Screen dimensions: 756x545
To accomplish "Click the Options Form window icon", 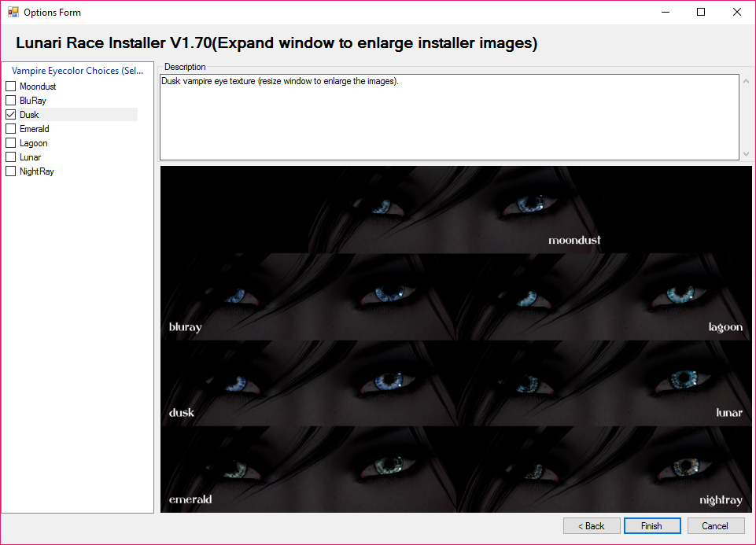I will 13,12.
